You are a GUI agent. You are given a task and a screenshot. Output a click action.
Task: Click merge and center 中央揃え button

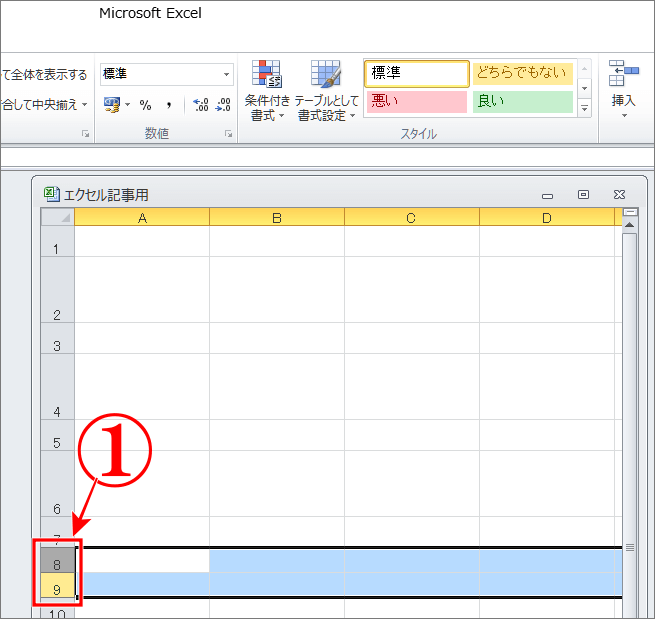pos(40,104)
